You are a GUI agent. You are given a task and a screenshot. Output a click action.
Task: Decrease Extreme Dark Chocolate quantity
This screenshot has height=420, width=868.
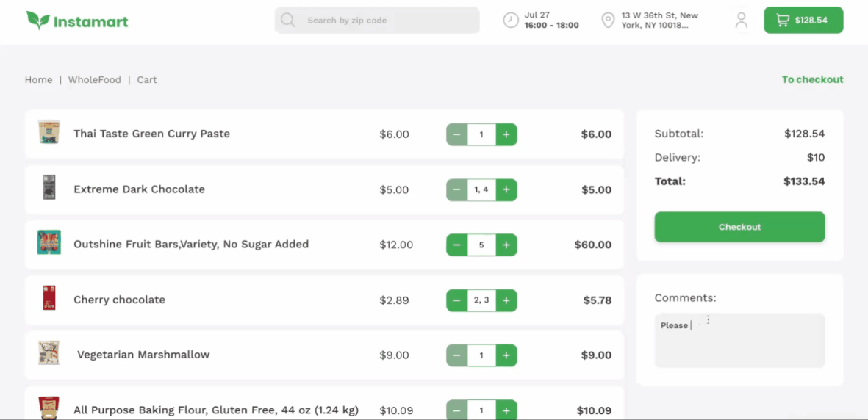point(456,189)
